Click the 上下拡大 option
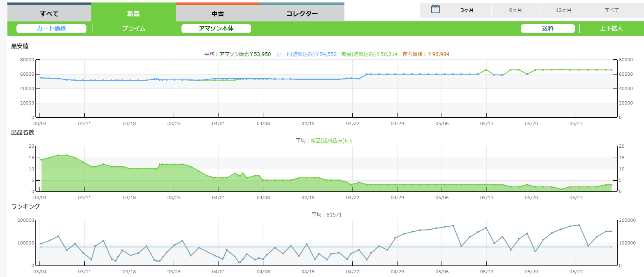This screenshot has width=644, height=277. pyautogui.click(x=611, y=28)
